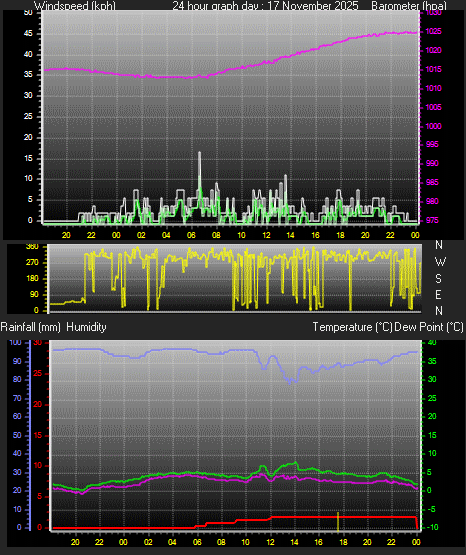
Task: Click the Dew Point (°C) label
Action: pos(429,327)
